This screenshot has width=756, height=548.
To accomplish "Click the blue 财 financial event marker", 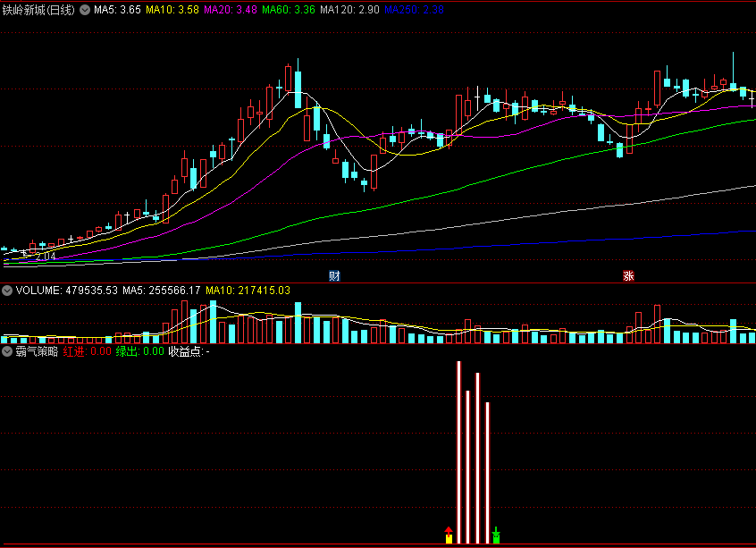I will [334, 276].
